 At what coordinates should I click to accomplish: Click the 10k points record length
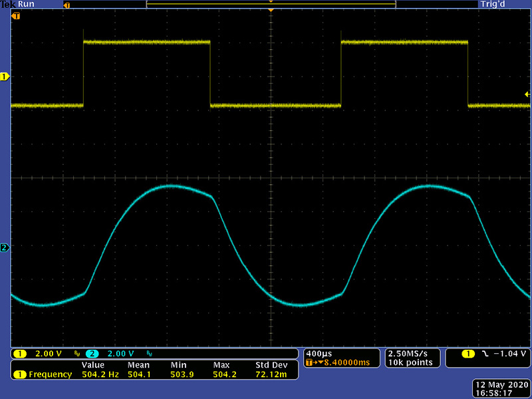pos(411,362)
